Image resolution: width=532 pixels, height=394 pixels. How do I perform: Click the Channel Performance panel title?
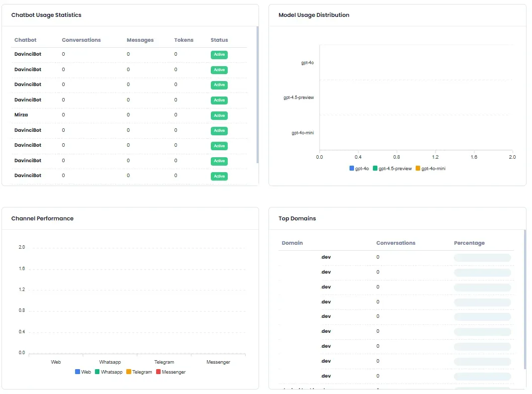point(42,218)
